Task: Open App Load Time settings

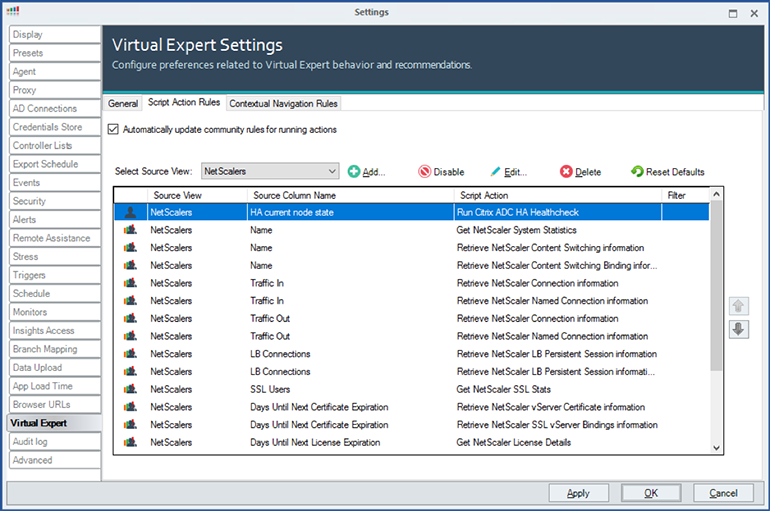Action: (x=55, y=386)
